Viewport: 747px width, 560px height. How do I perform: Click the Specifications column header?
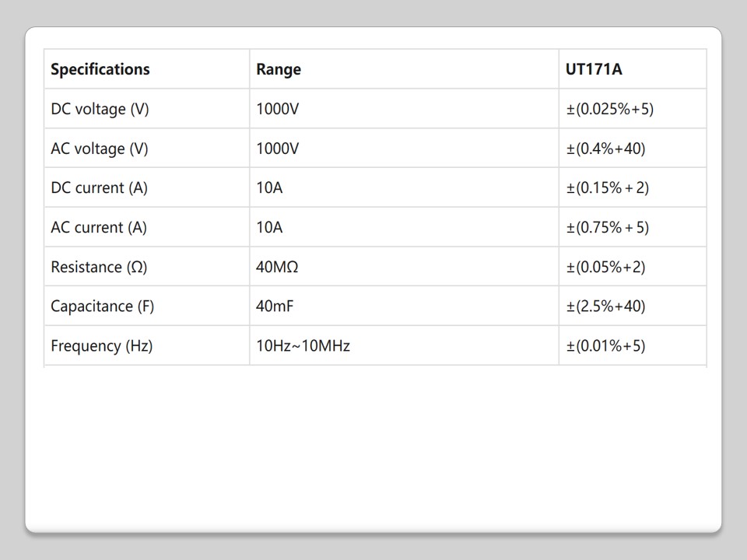(x=100, y=69)
